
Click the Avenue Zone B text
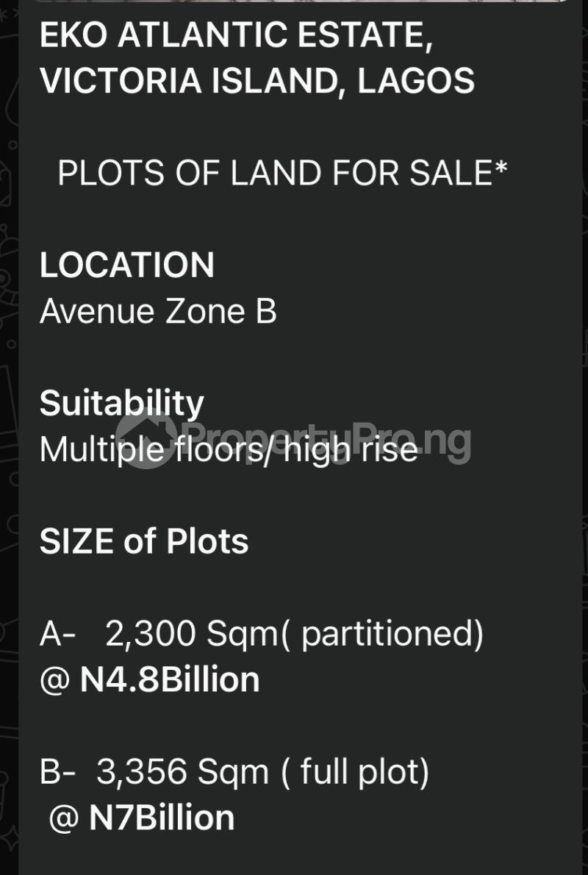(158, 311)
